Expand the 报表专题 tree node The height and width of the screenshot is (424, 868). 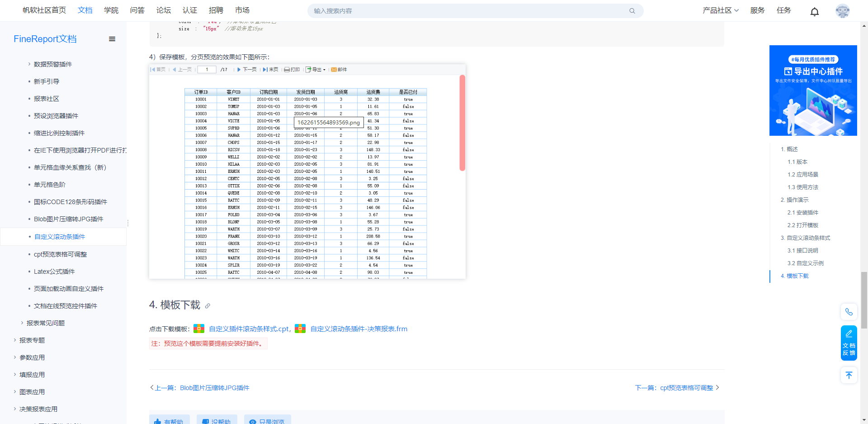point(15,340)
